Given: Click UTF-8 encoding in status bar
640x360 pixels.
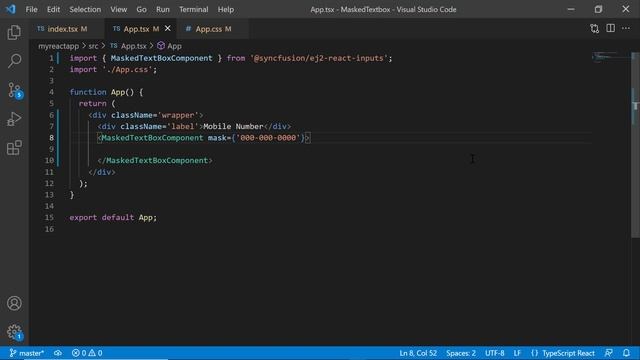Looking at the screenshot, I should tap(495, 353).
